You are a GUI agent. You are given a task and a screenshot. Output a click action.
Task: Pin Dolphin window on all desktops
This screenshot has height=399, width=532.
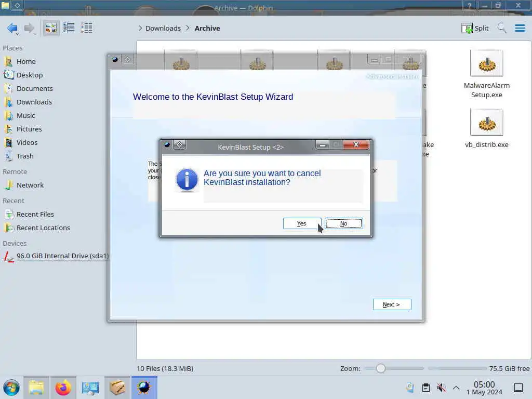[x=17, y=5]
